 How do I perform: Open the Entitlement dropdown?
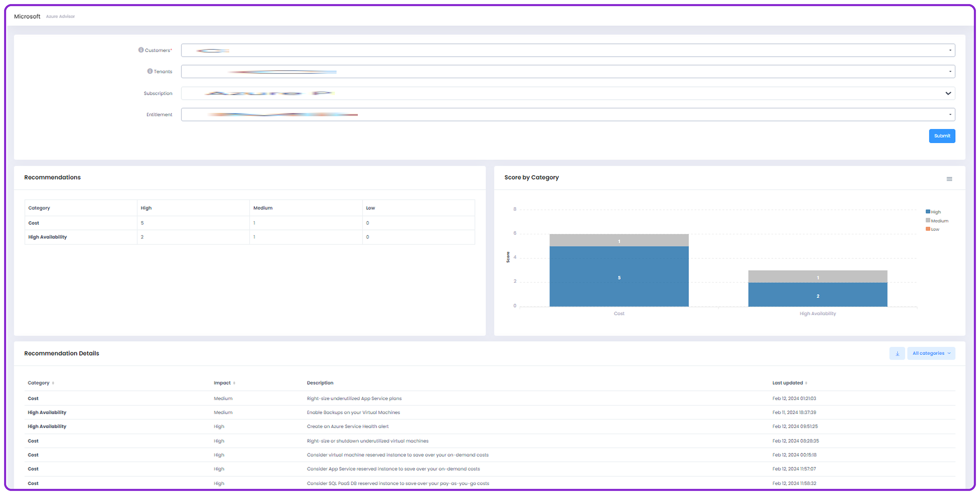(x=568, y=115)
